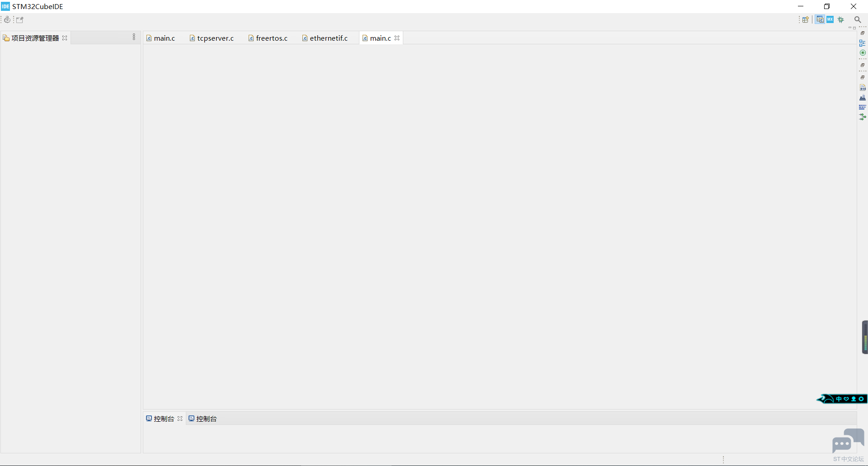Image resolution: width=868 pixels, height=466 pixels.
Task: Open the 010 binary file view icon
Action: [863, 88]
